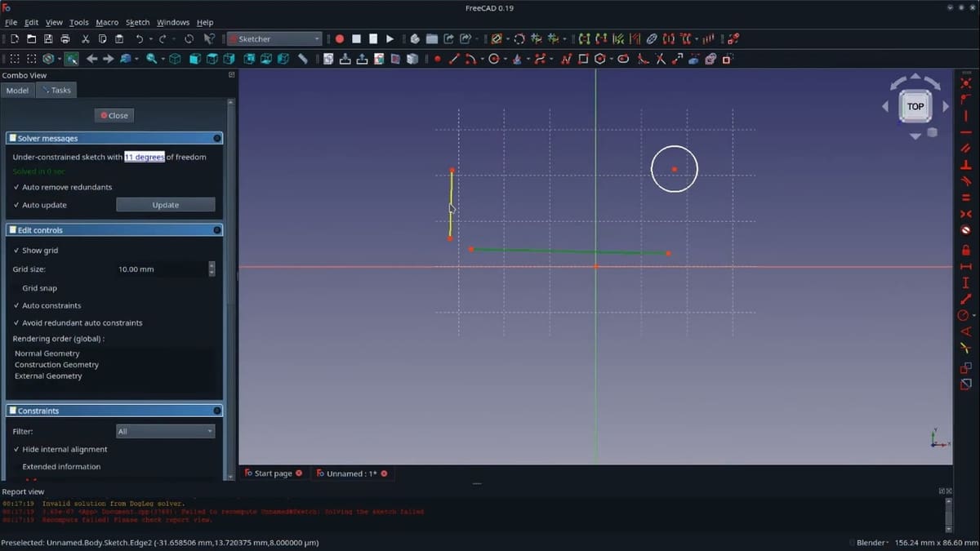Click the Refresh recompute icon
980x551 pixels.
coord(189,38)
